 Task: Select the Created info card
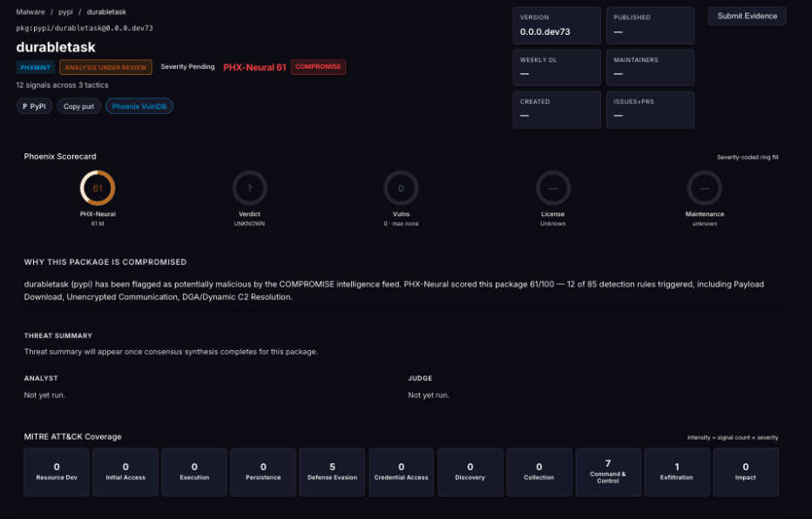(x=557, y=110)
